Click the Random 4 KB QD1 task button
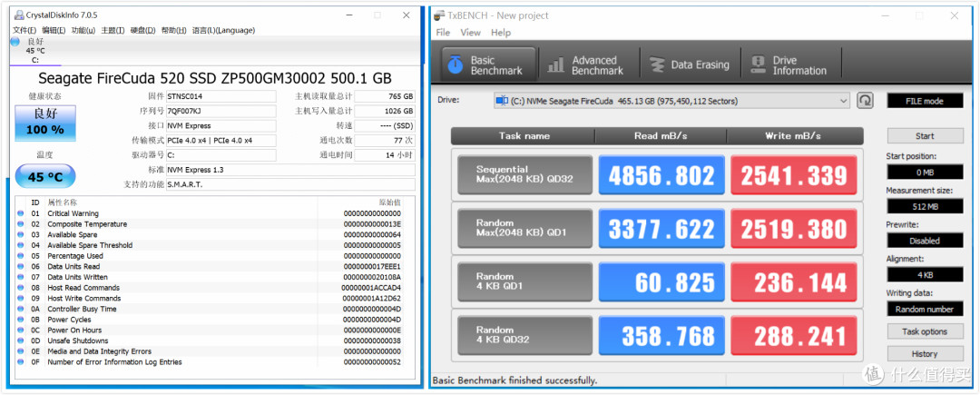This screenshot has width=980, height=395. (525, 281)
